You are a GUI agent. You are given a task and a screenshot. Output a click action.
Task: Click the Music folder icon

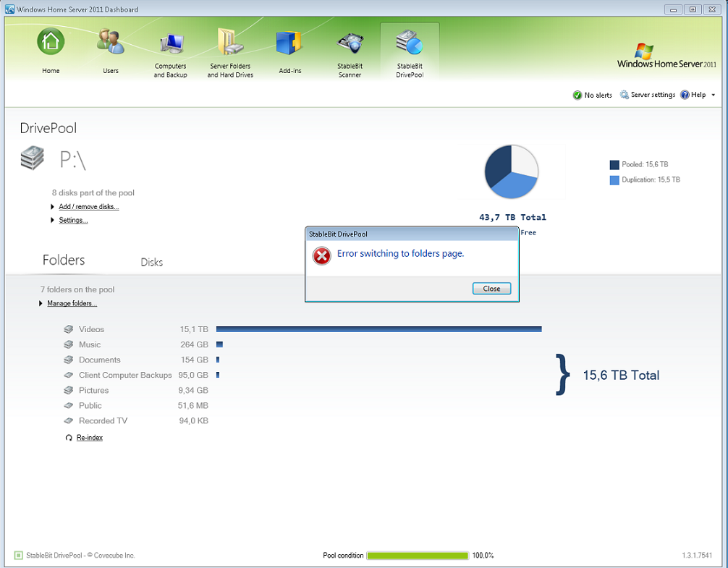pyautogui.click(x=68, y=344)
